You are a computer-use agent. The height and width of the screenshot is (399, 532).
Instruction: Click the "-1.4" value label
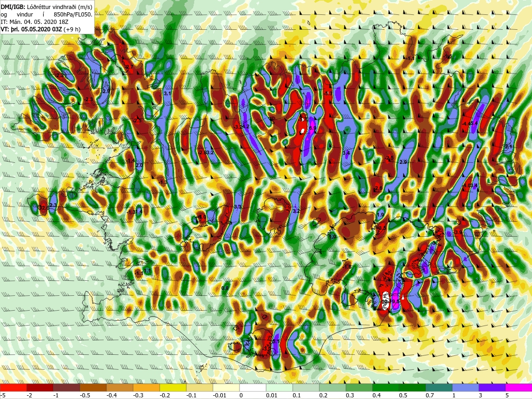pyautogui.click(x=131, y=161)
